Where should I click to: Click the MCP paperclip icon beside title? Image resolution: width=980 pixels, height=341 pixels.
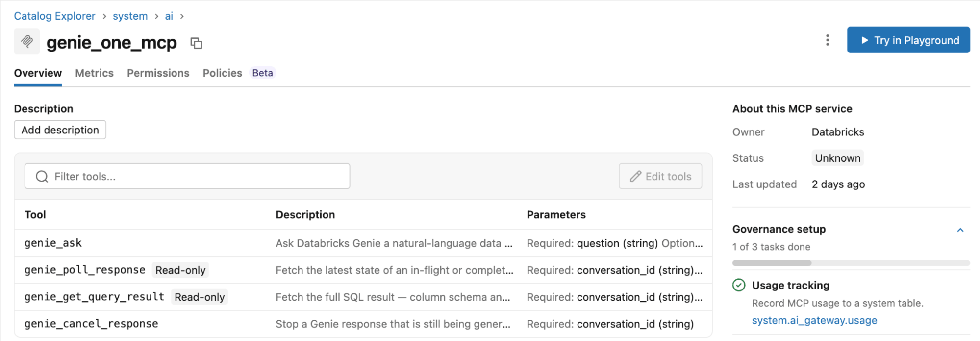point(27,42)
